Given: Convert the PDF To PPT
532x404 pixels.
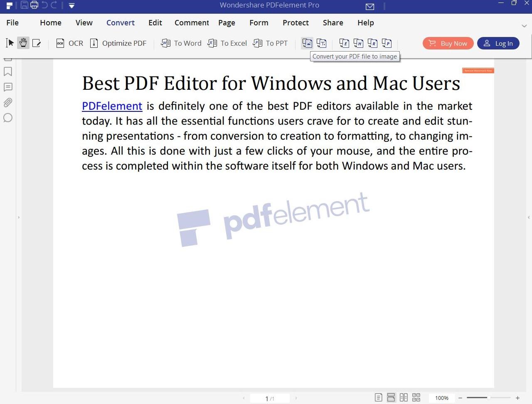Looking at the screenshot, I should pos(271,43).
